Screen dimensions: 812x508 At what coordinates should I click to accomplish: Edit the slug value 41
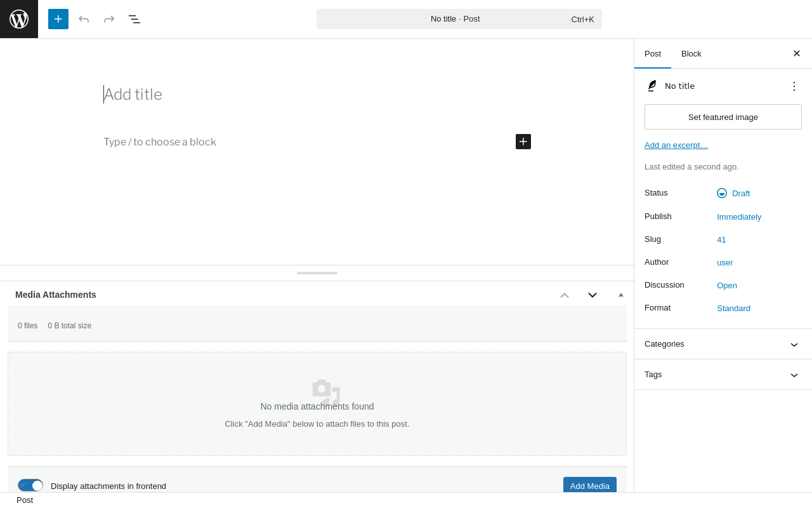(x=721, y=239)
